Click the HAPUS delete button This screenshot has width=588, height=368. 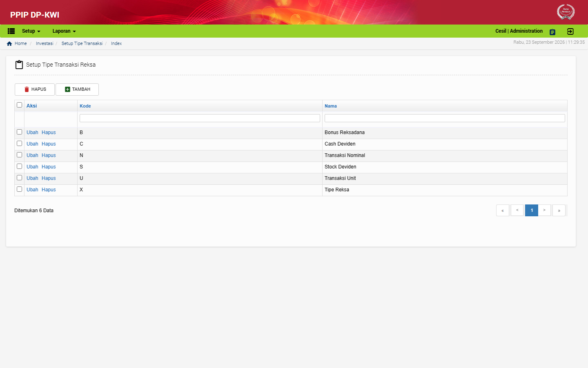coord(35,90)
